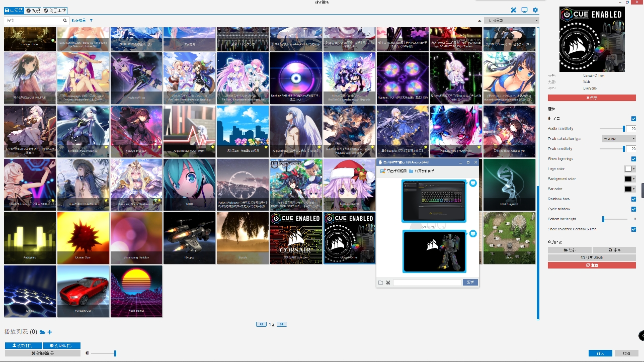
Task: Select the Fantastic Car wallpaper
Action: 83,291
